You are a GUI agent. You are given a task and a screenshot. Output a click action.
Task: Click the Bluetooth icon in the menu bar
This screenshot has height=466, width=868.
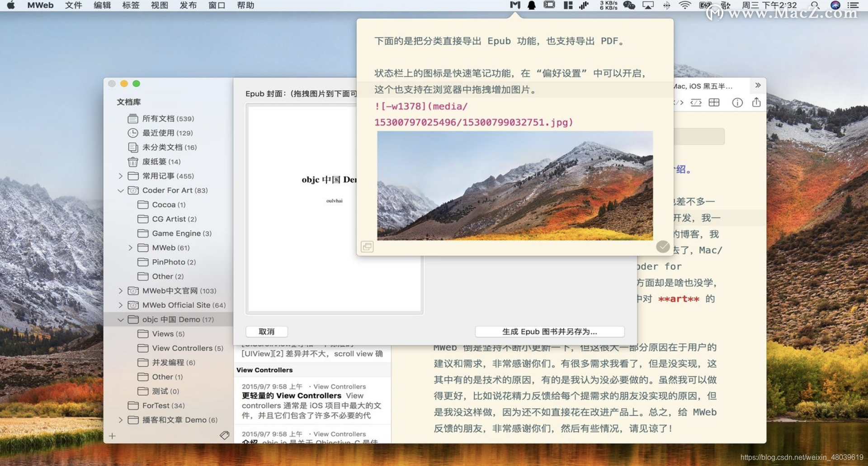point(666,5)
